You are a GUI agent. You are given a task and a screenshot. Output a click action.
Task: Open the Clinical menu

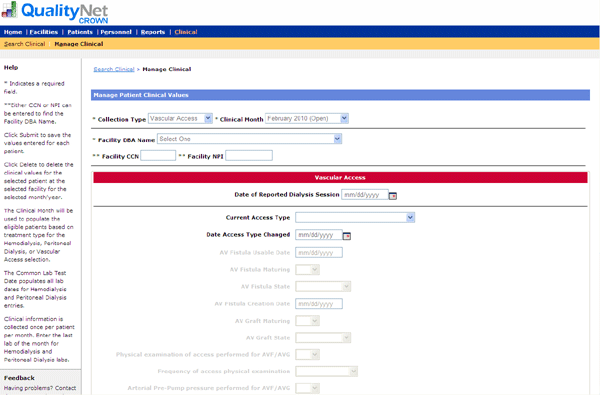186,32
